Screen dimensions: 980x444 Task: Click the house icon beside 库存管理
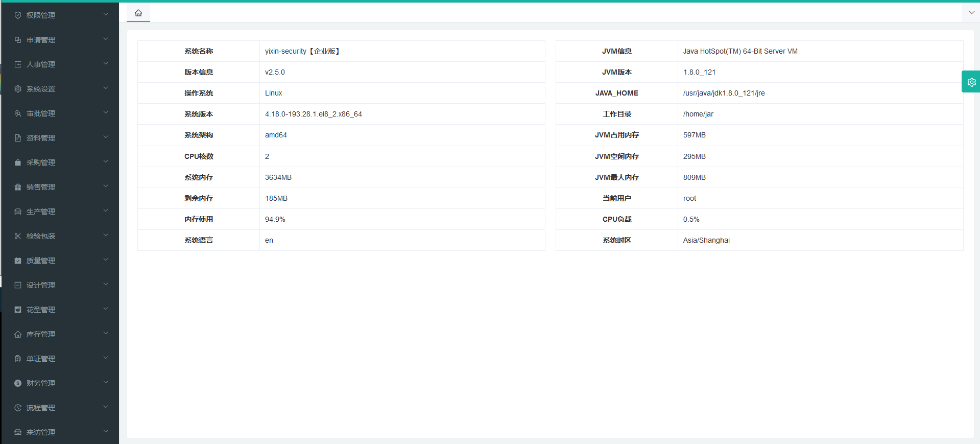(x=18, y=334)
